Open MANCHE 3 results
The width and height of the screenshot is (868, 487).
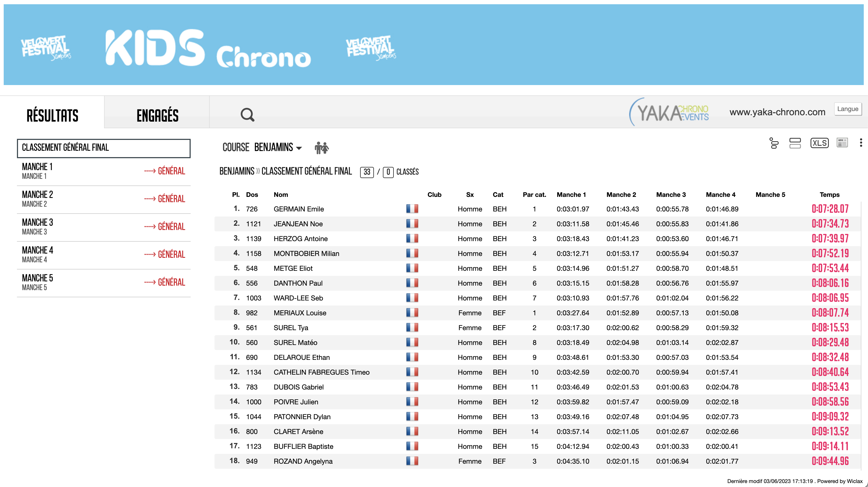[37, 227]
